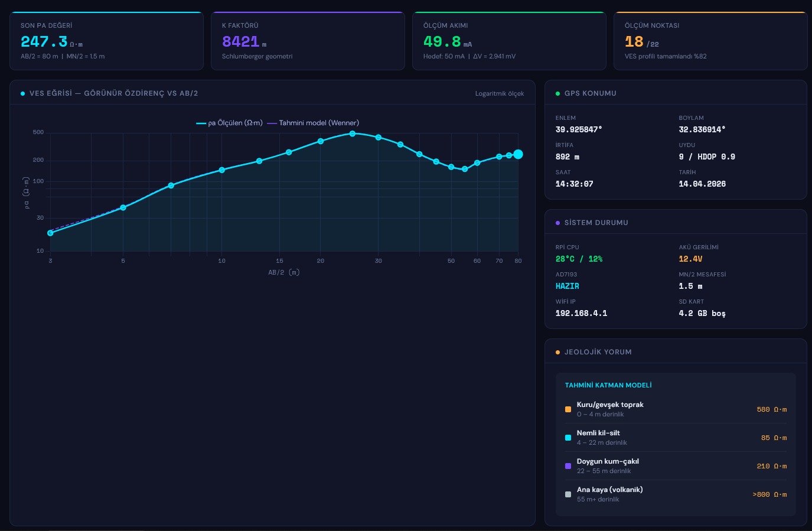Click the peak data point of the curve
The image size is (812, 531).
pos(353,133)
